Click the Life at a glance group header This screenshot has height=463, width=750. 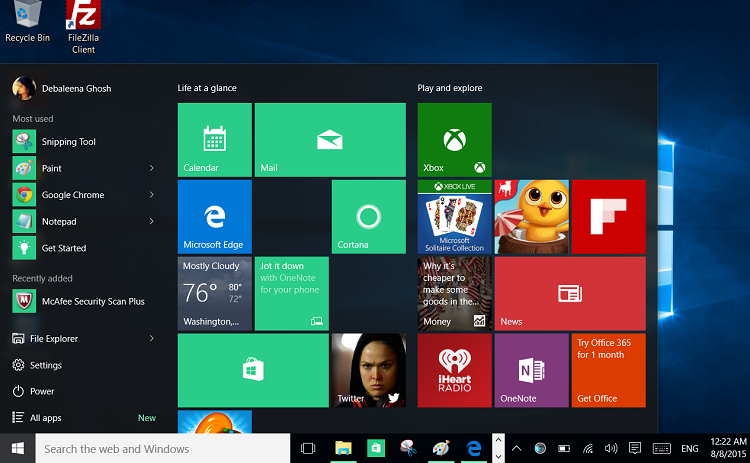(x=207, y=88)
